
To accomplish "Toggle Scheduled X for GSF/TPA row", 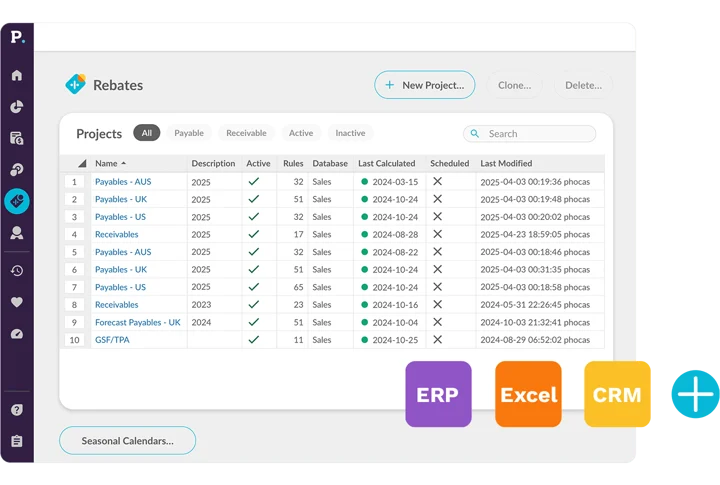I will coord(438,339).
